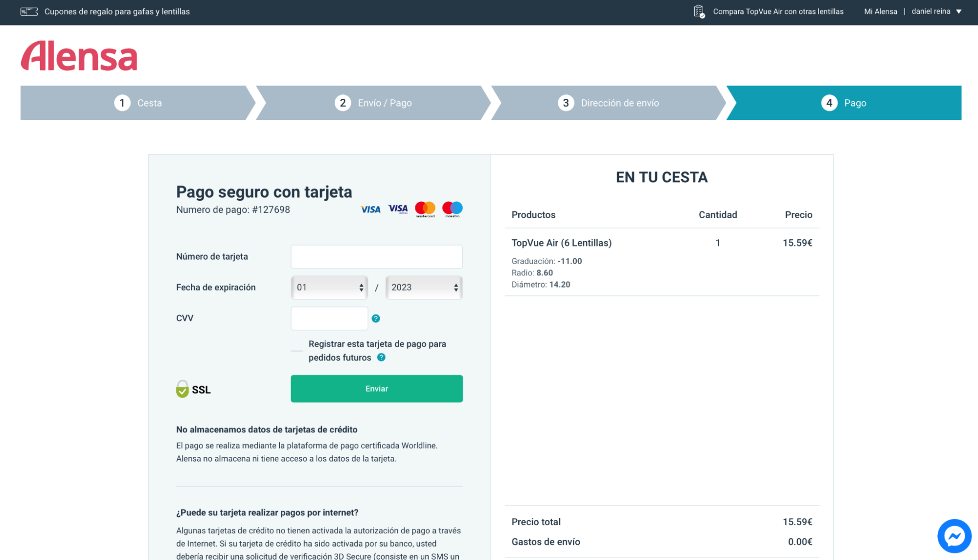
Task: Open Compara TopVue Air con otras lentillas link
Action: pyautogui.click(x=778, y=11)
